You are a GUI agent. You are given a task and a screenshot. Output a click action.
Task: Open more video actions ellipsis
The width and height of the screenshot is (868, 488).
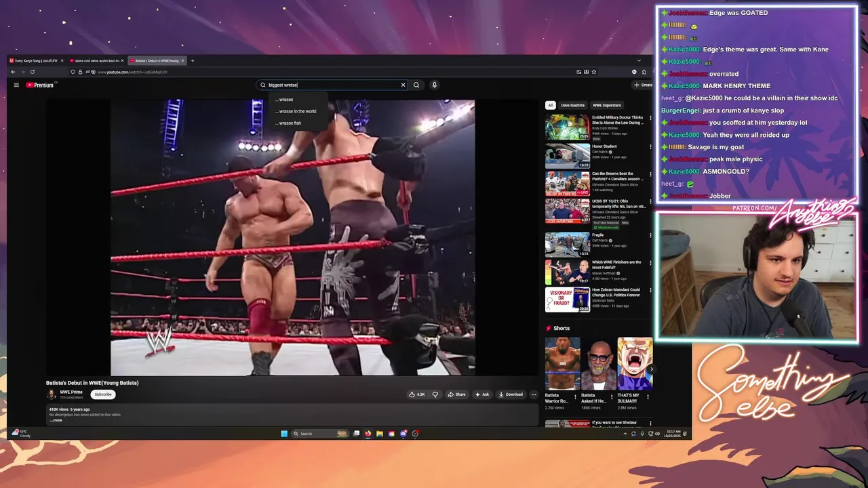click(x=534, y=394)
